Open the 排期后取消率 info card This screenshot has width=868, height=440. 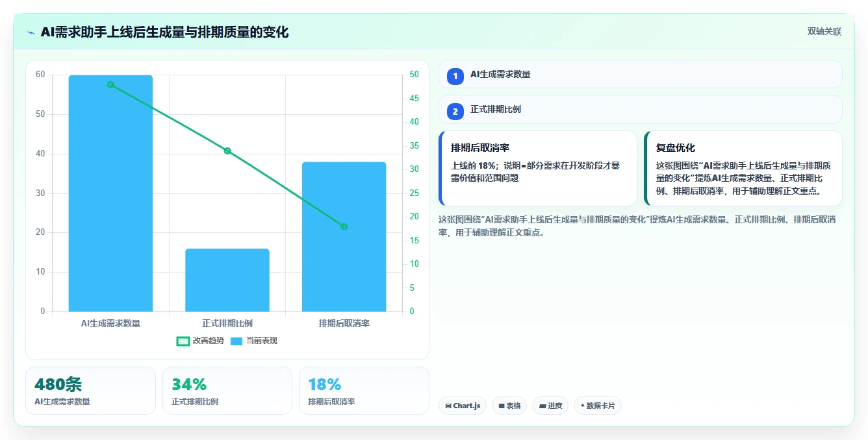tap(538, 169)
